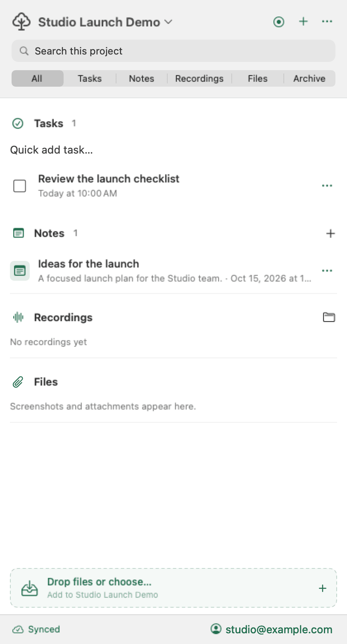
Task: Click the inbox tray download icon
Action: [30, 588]
